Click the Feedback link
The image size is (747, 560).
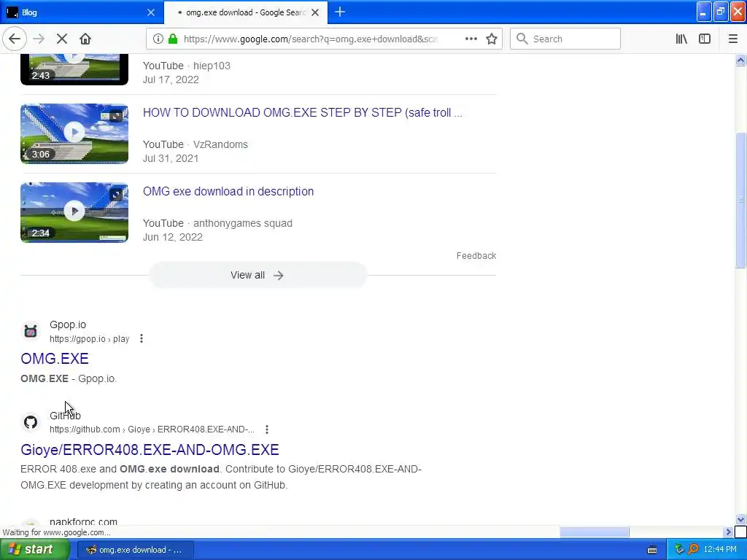[476, 256]
